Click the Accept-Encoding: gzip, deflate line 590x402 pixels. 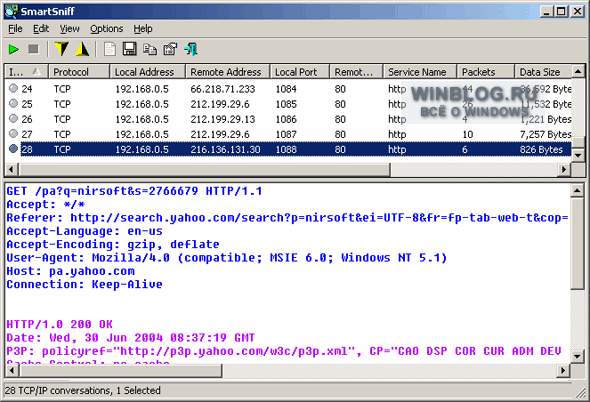point(113,244)
